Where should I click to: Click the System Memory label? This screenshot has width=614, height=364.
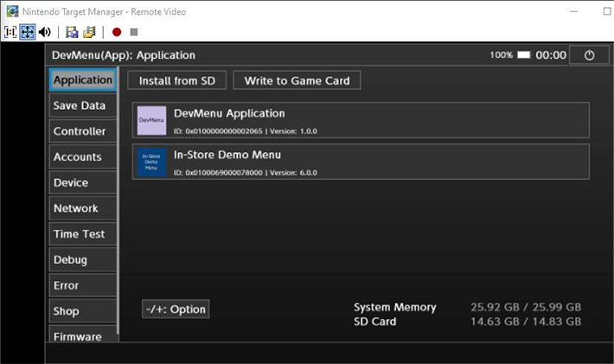(394, 308)
